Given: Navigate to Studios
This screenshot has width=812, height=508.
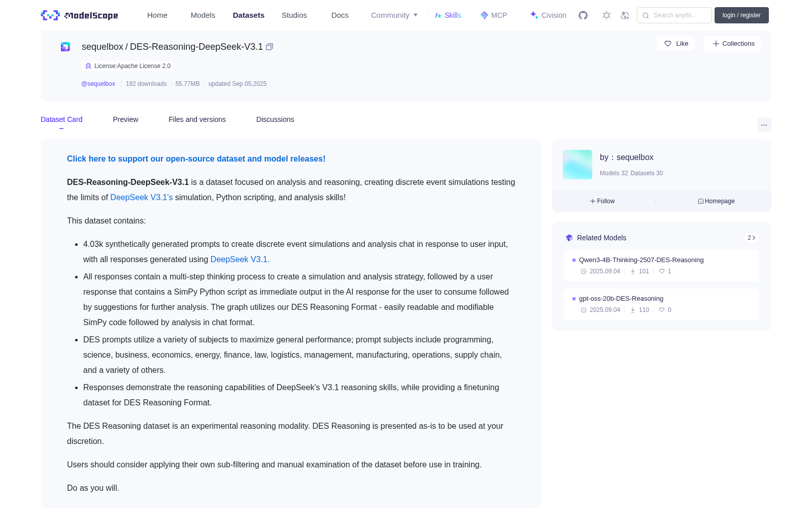Looking at the screenshot, I should [294, 15].
